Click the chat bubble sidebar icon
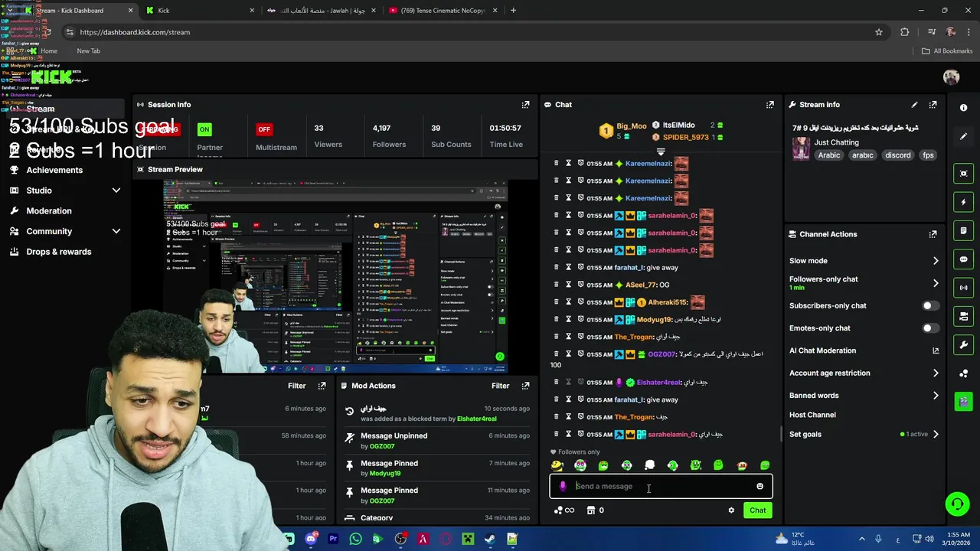 964,259
